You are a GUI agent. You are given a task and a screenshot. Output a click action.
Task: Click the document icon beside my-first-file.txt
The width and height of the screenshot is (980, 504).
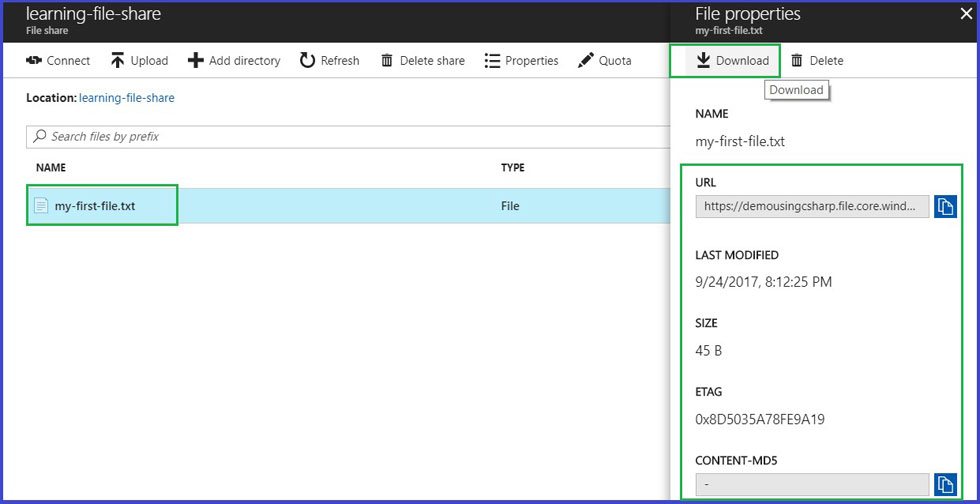41,206
